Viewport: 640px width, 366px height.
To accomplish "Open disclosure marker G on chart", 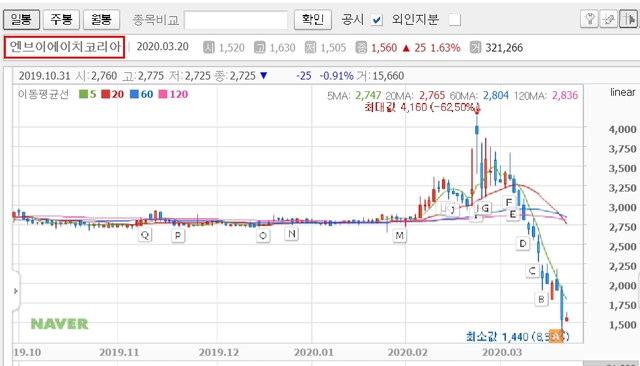I will (x=484, y=208).
